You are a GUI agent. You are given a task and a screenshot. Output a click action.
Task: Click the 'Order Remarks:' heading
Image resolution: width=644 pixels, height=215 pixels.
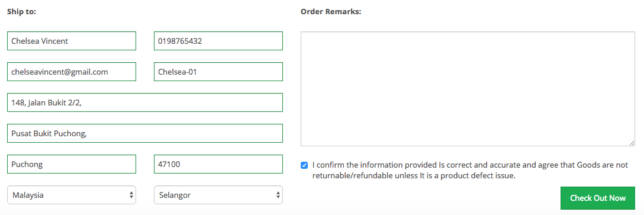331,11
